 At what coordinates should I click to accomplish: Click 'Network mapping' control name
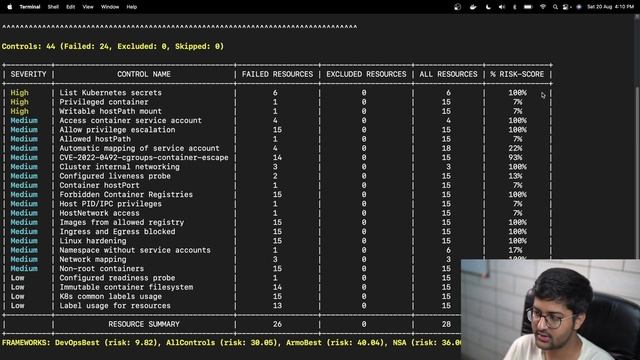click(x=93, y=260)
